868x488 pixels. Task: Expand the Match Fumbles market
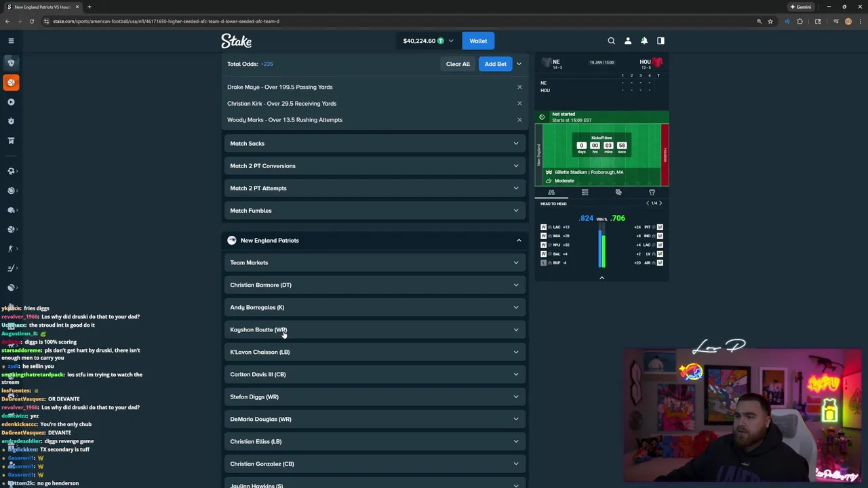[375, 210]
